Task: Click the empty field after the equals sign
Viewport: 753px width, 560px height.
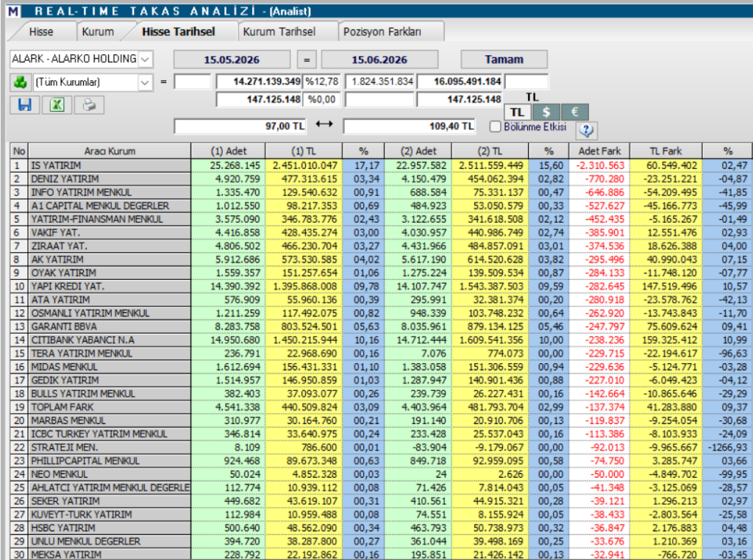Action: [x=192, y=82]
